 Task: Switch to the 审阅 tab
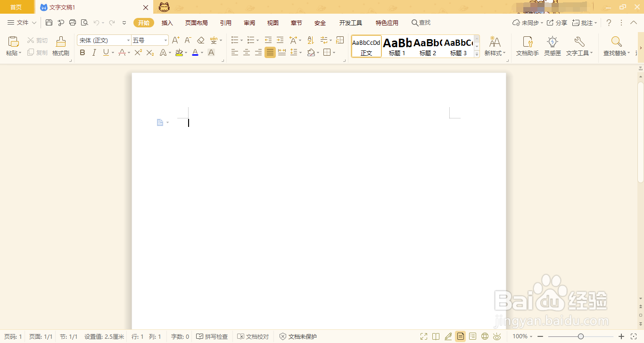tap(249, 23)
